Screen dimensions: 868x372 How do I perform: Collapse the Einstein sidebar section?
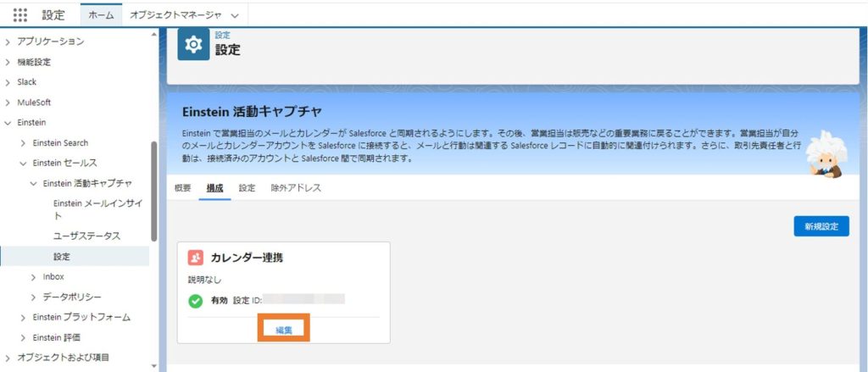coord(8,123)
